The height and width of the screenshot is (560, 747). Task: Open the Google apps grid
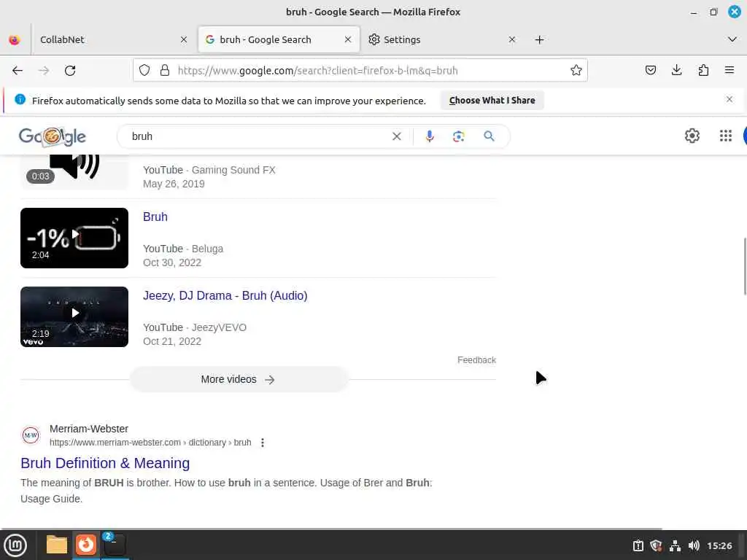[726, 136]
